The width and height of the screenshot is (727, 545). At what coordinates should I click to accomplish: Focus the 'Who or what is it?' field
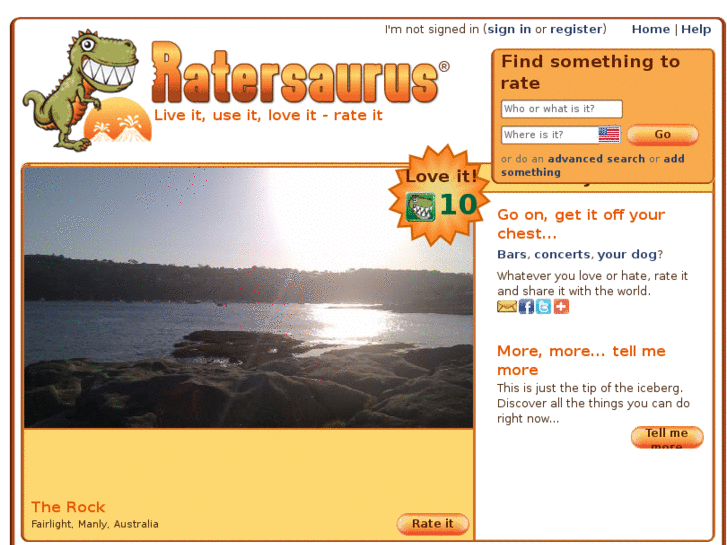tap(561, 109)
